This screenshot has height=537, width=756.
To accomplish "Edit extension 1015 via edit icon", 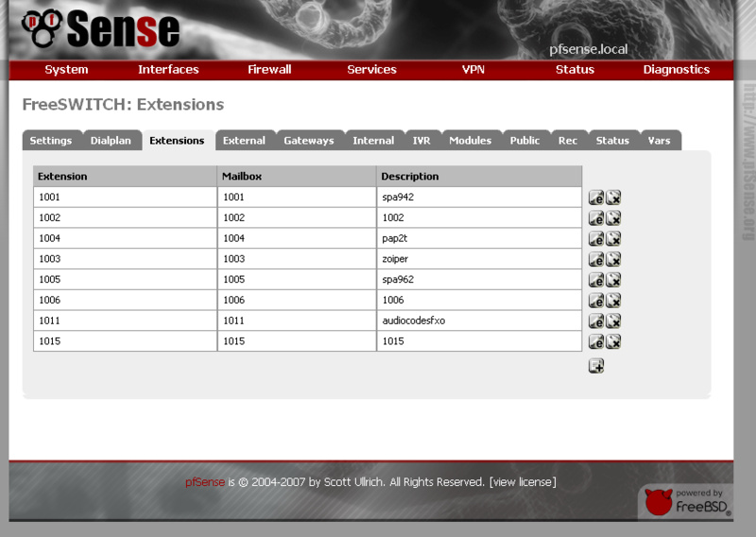I will point(596,342).
